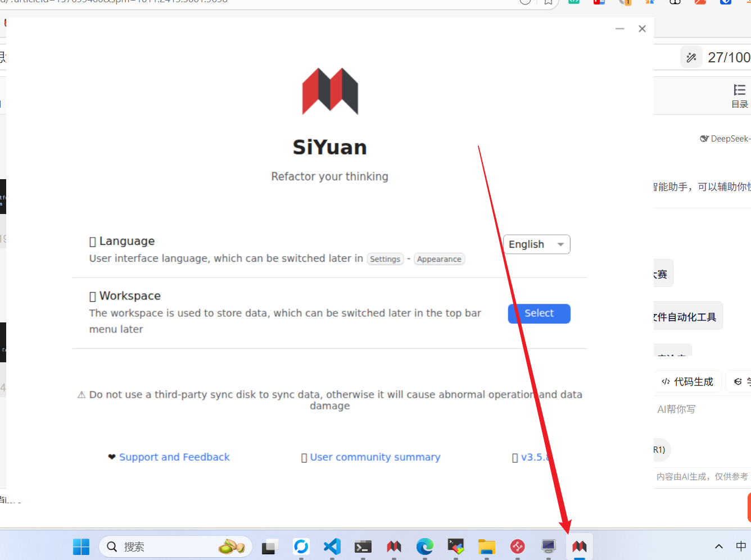Click the Workspace heading
This screenshot has height=560, width=751.
130,296
